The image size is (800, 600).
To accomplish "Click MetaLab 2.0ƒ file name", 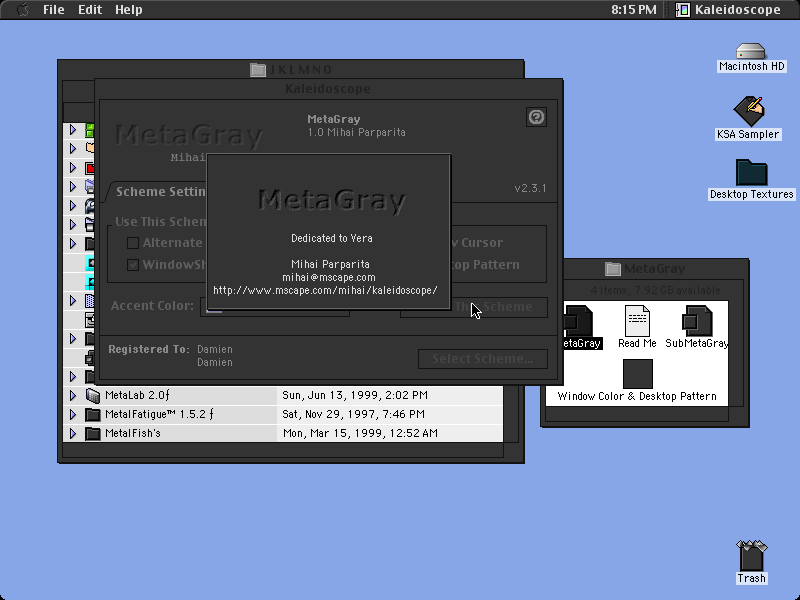I will tap(137, 395).
